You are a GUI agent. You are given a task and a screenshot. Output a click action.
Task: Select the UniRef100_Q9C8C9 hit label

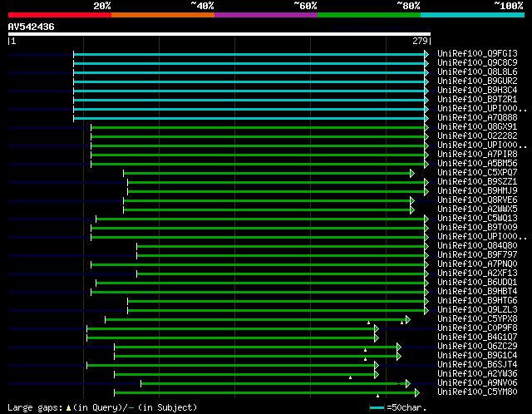click(477, 63)
